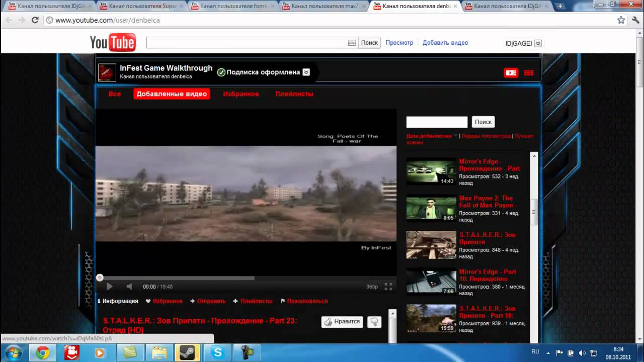Open Steam from the taskbar
The width and height of the screenshot is (644, 362).
click(x=187, y=353)
